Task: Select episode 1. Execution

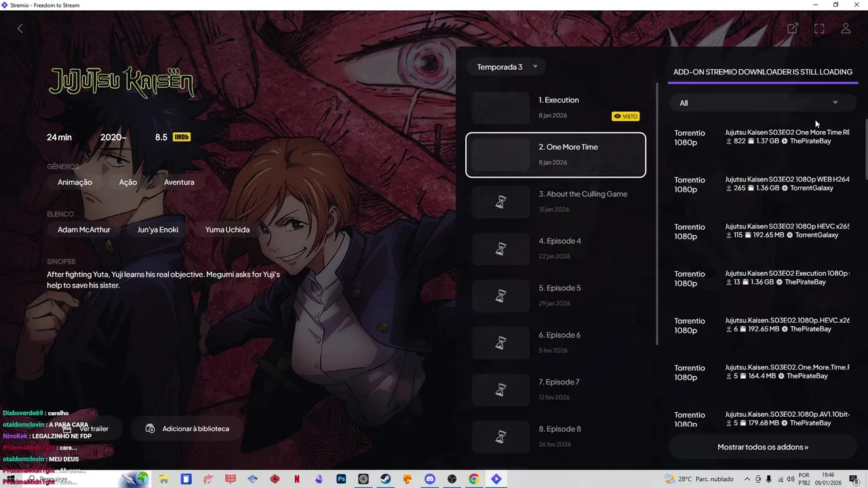Action: 556,108
